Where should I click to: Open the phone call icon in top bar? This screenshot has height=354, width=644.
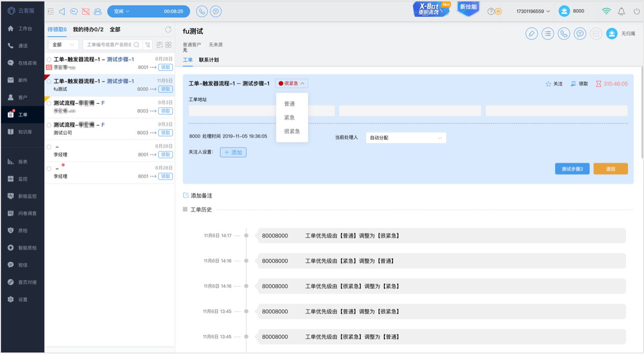202,11
